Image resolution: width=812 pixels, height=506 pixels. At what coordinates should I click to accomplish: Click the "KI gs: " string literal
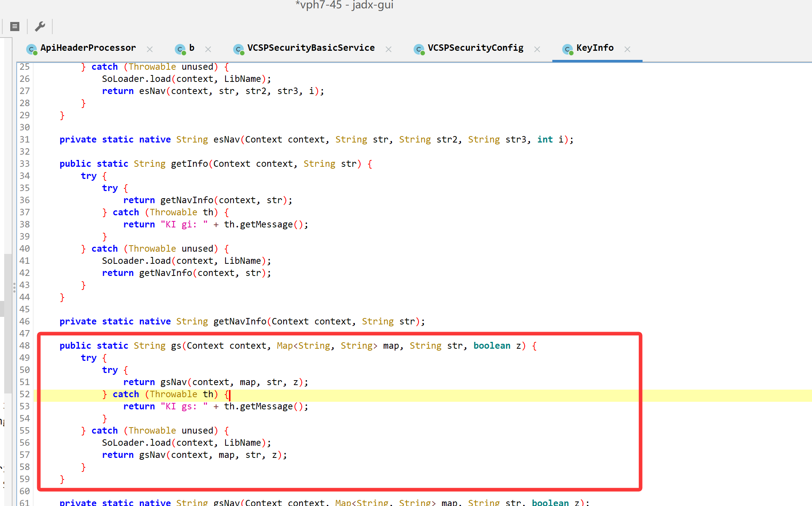(184, 406)
